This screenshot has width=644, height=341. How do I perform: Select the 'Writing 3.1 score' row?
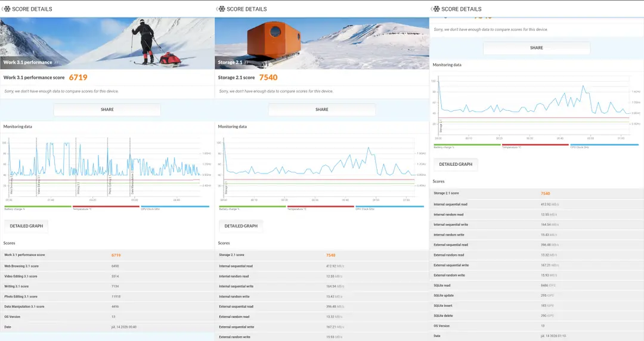pyautogui.click(x=107, y=286)
